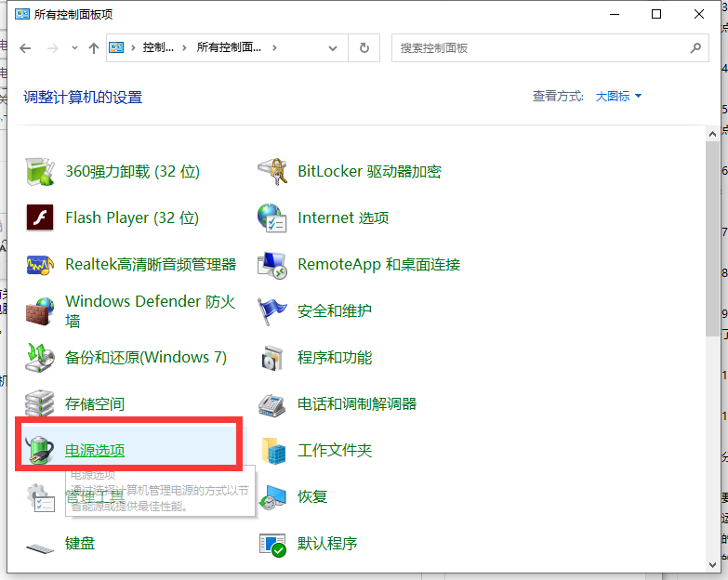Click the 搜索控制面板 search field

coord(550,47)
